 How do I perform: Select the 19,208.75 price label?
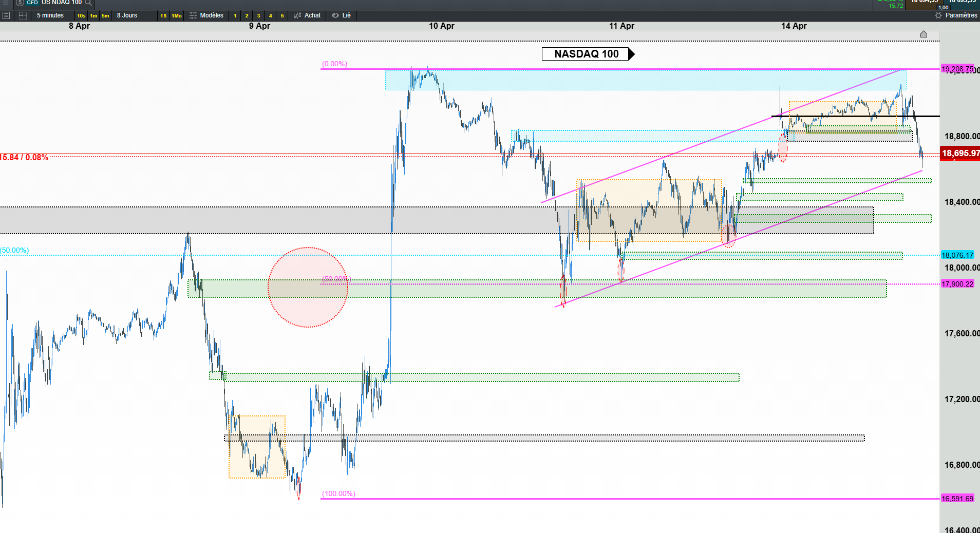(x=957, y=69)
